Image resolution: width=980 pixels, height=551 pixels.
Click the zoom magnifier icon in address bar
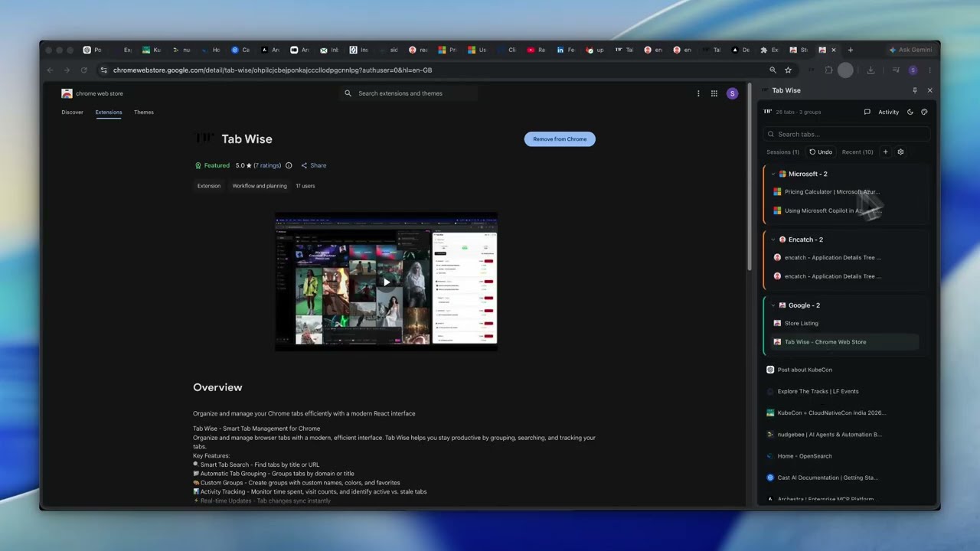(773, 70)
